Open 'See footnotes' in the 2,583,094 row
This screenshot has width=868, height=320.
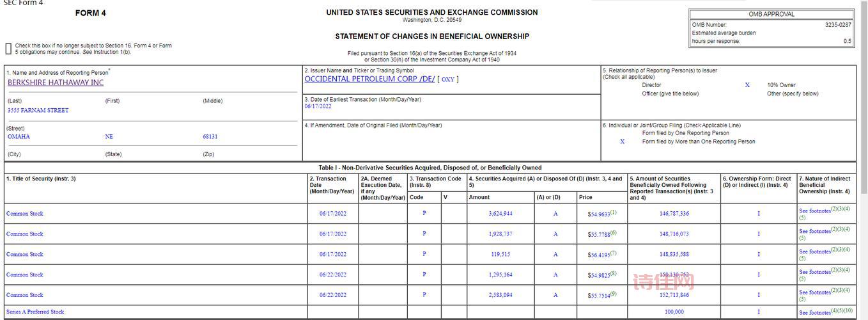pos(814,293)
